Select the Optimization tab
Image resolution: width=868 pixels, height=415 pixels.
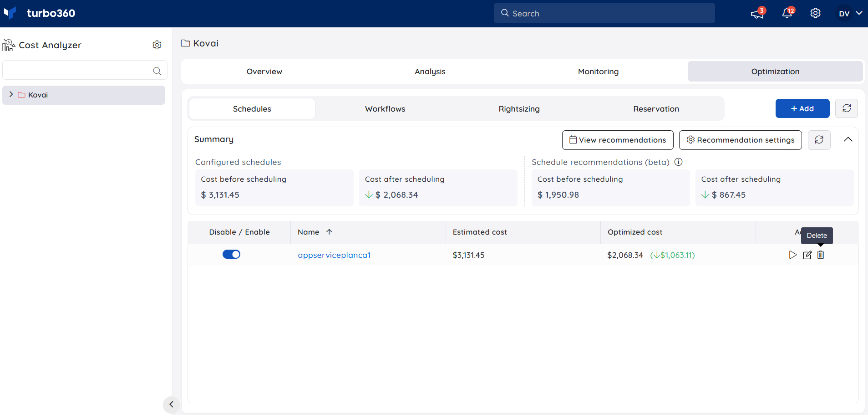click(x=775, y=72)
